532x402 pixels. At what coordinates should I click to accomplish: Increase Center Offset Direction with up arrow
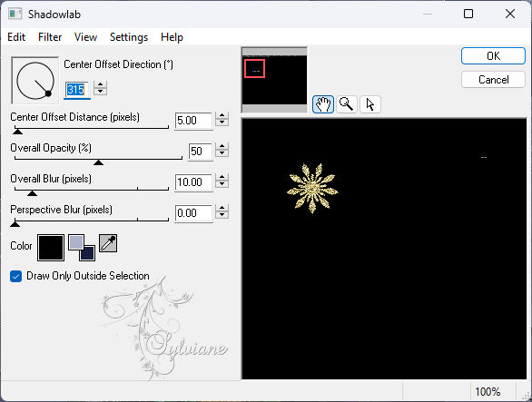tap(100, 84)
